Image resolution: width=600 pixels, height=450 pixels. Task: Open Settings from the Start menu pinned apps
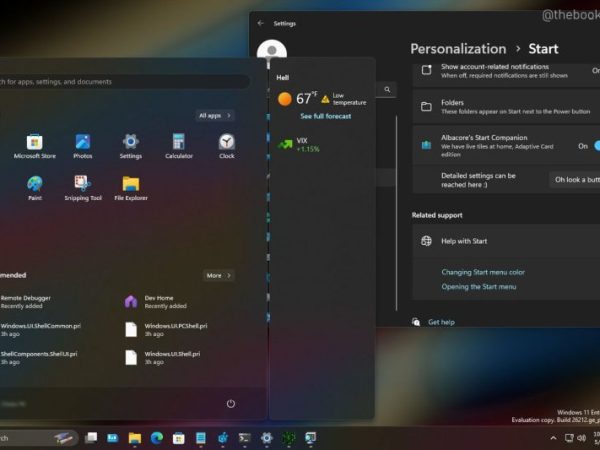tap(130, 146)
